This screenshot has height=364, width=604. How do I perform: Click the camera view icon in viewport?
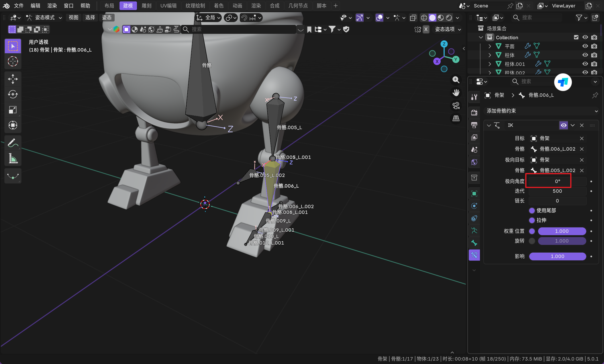(456, 106)
